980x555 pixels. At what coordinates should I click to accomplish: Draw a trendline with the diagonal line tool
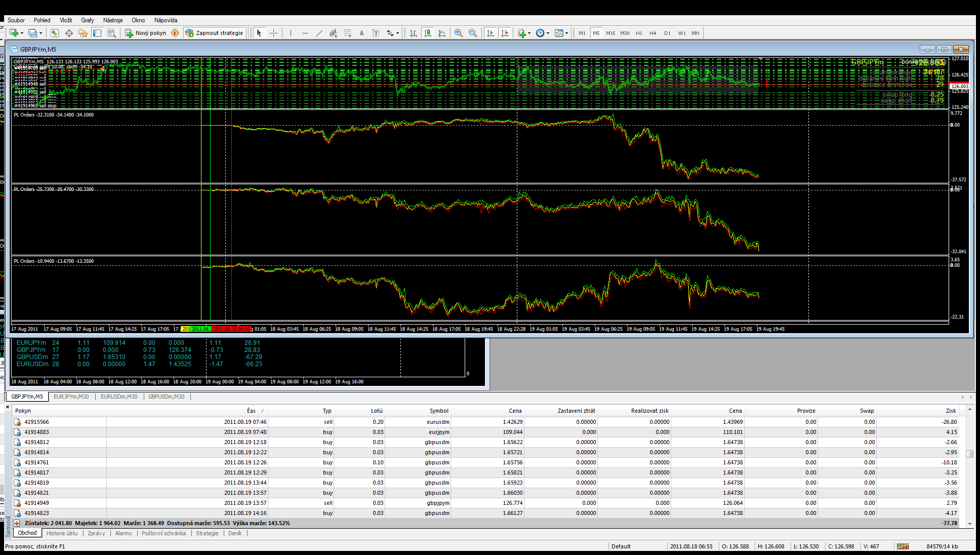click(319, 33)
